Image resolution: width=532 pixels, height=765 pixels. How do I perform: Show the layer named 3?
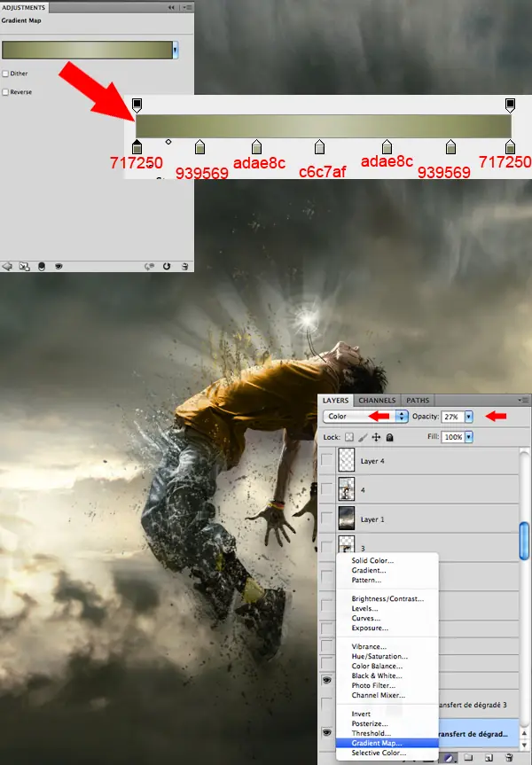[x=326, y=548]
